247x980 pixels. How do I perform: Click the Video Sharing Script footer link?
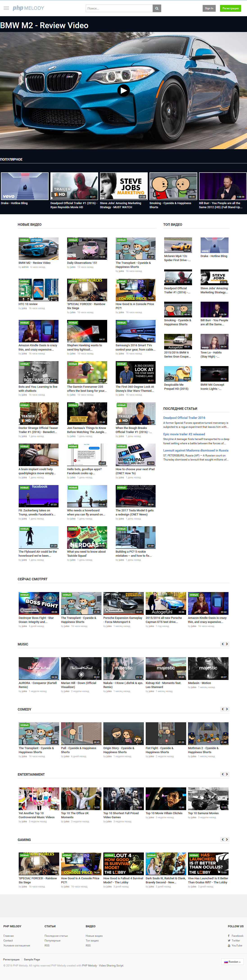[x=111, y=966]
